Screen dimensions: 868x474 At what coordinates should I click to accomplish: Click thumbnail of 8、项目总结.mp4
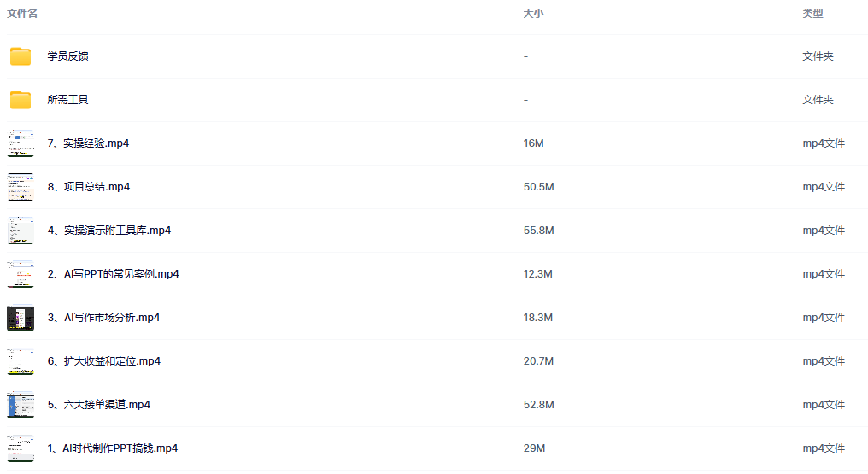(x=21, y=187)
